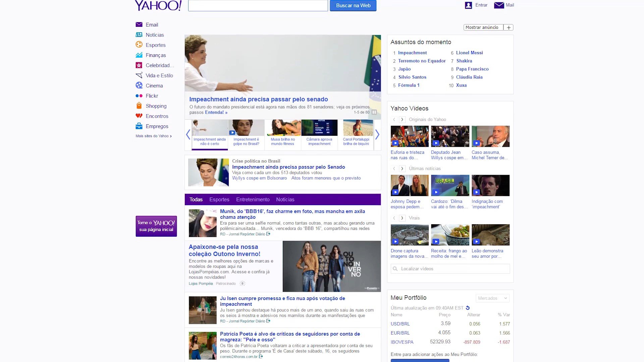644x362 pixels.
Task: Open the Celebridades star icon
Action: pyautogui.click(x=139, y=65)
